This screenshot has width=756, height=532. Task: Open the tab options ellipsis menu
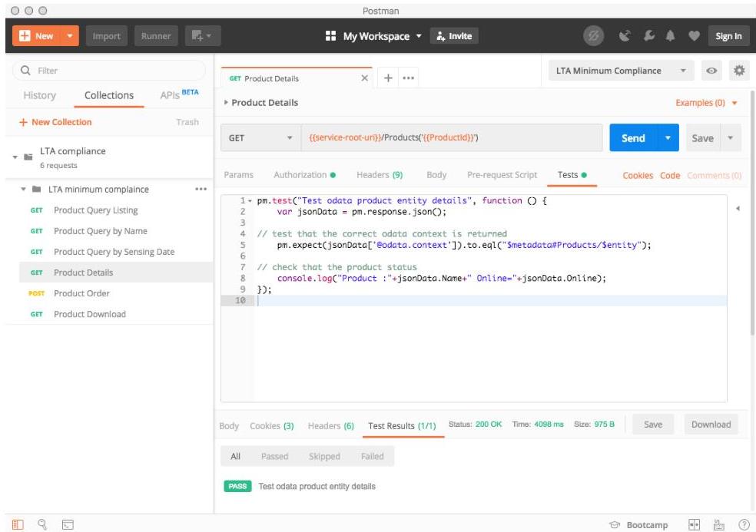point(409,78)
